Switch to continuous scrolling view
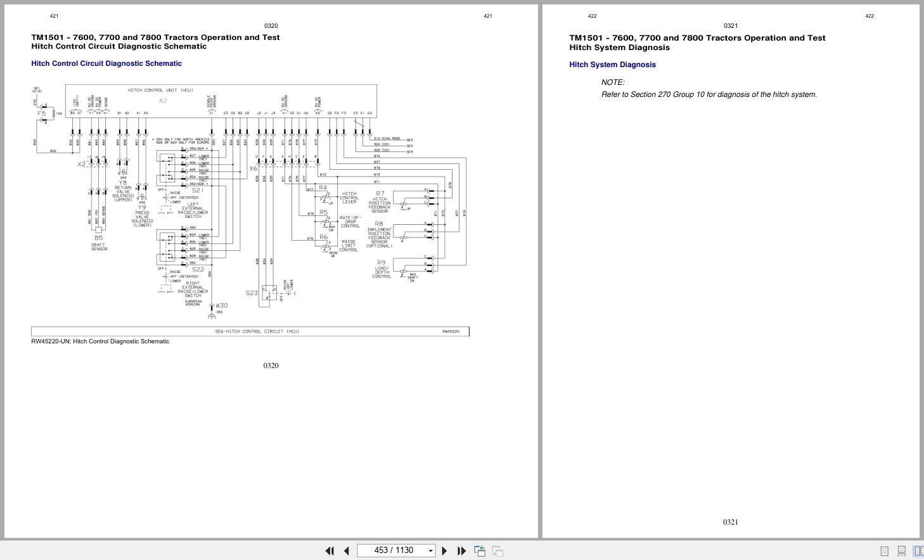 901,551
